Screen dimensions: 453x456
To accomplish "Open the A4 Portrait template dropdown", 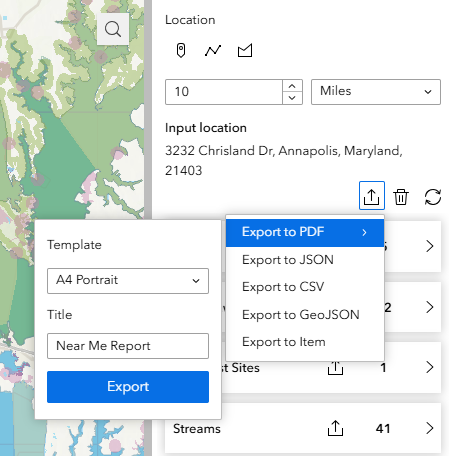I will pos(128,281).
